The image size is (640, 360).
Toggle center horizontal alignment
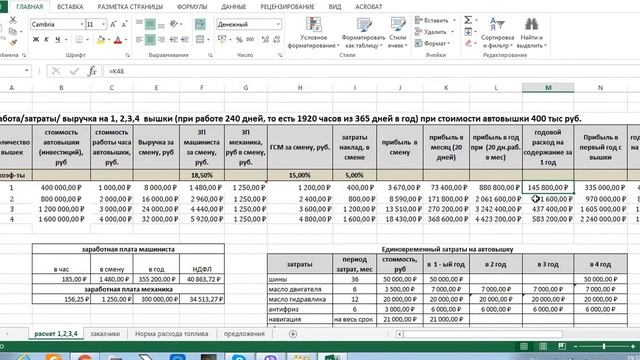click(150, 40)
